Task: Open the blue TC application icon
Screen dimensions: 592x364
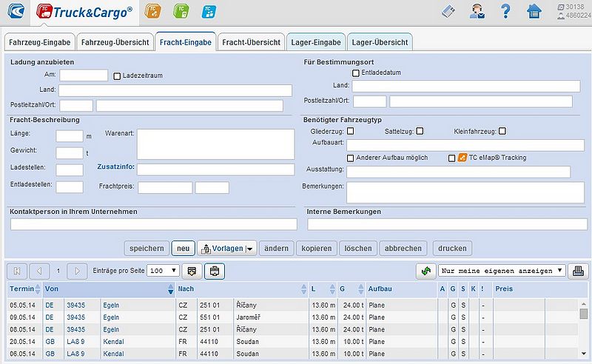Action: click(209, 11)
